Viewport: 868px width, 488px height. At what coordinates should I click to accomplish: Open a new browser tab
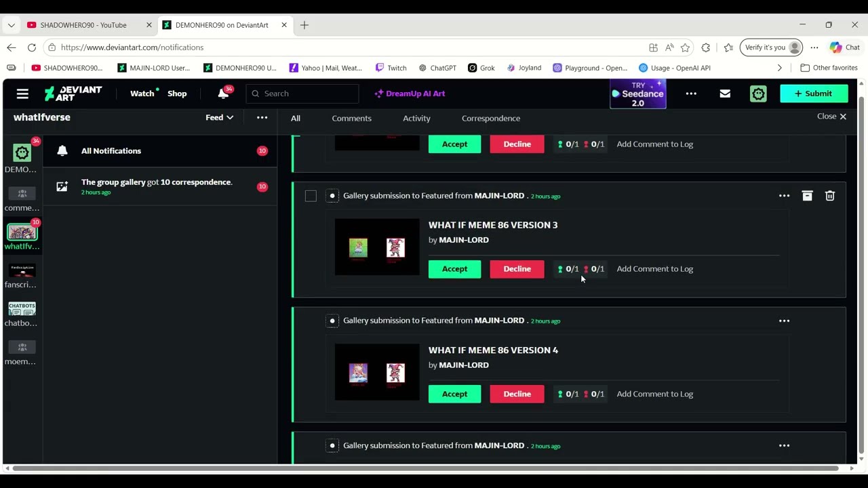click(304, 25)
